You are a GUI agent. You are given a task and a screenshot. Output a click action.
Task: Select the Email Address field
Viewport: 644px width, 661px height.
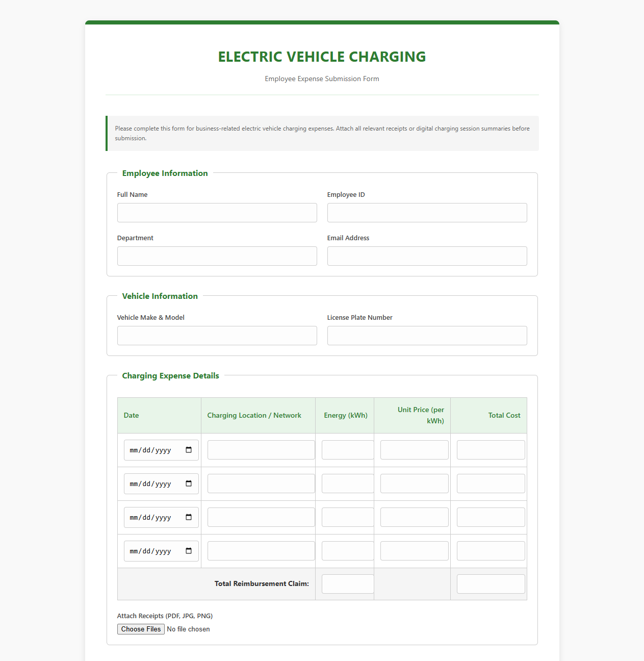(427, 256)
